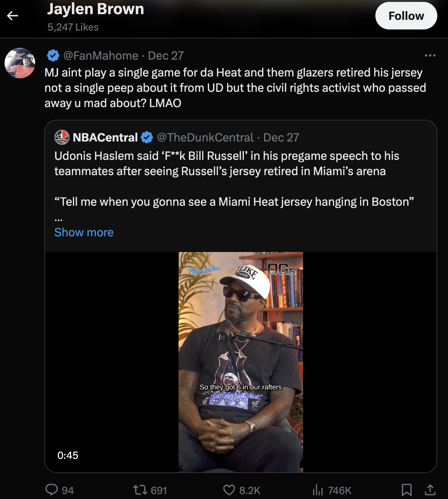Screen dimensions: 448x499
Task: Click the @FanMahome handle
Action: click(x=101, y=55)
